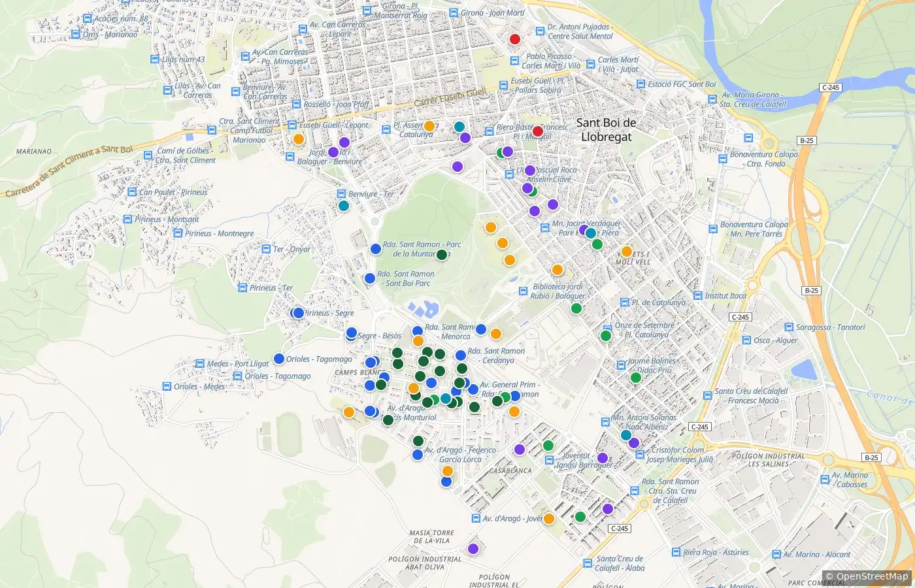
Task: Open the Benviure - Ter bus stop icon
Action: point(341,194)
